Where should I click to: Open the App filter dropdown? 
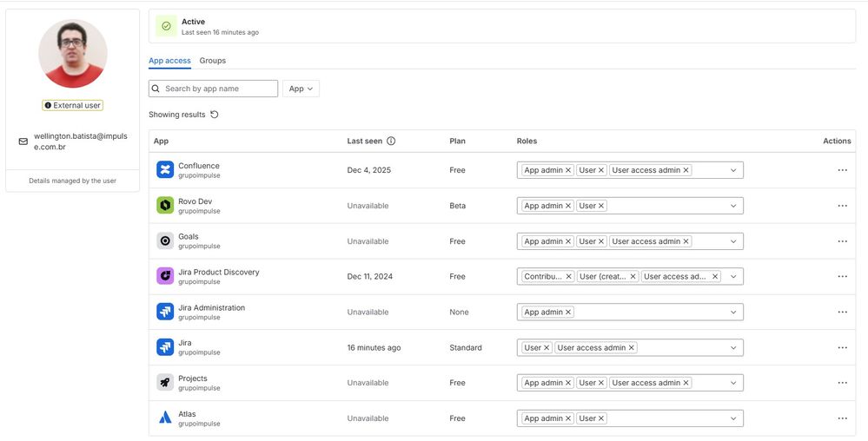coord(301,89)
